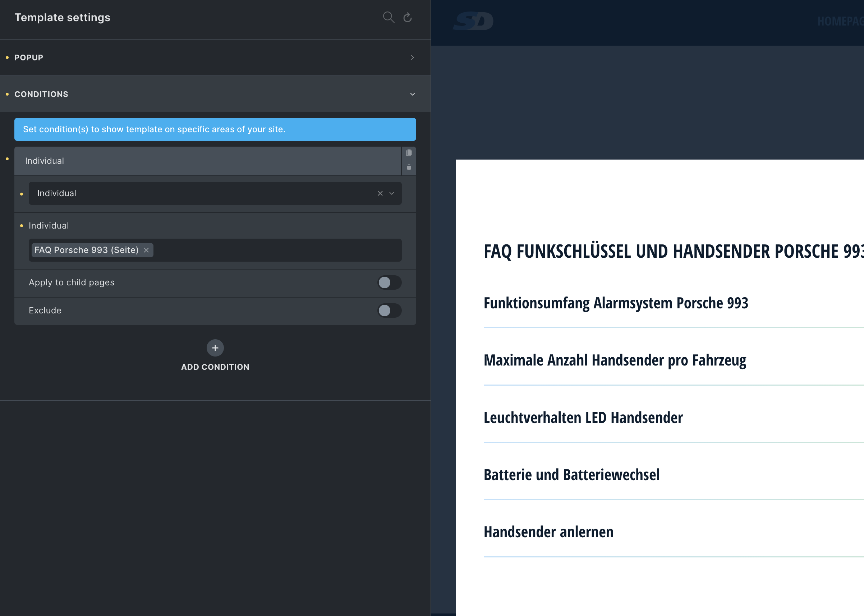
Task: Click the 'Exclude' label text
Action: (x=45, y=311)
